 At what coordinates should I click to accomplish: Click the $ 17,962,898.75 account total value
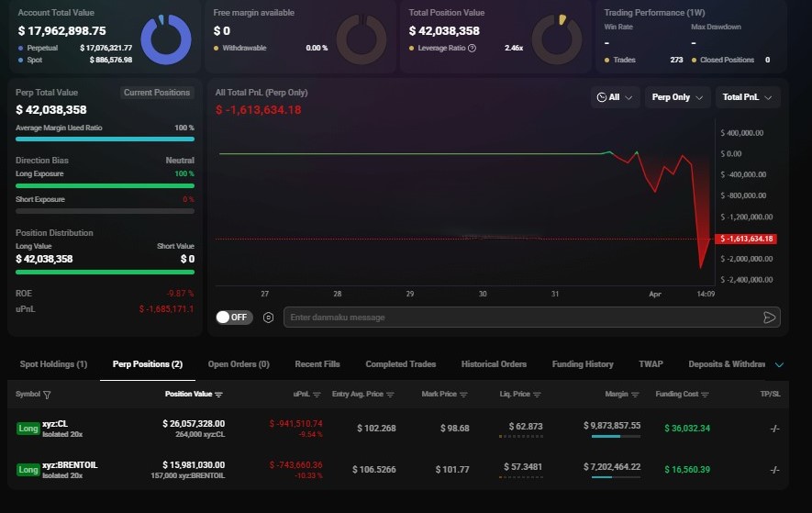pos(61,31)
